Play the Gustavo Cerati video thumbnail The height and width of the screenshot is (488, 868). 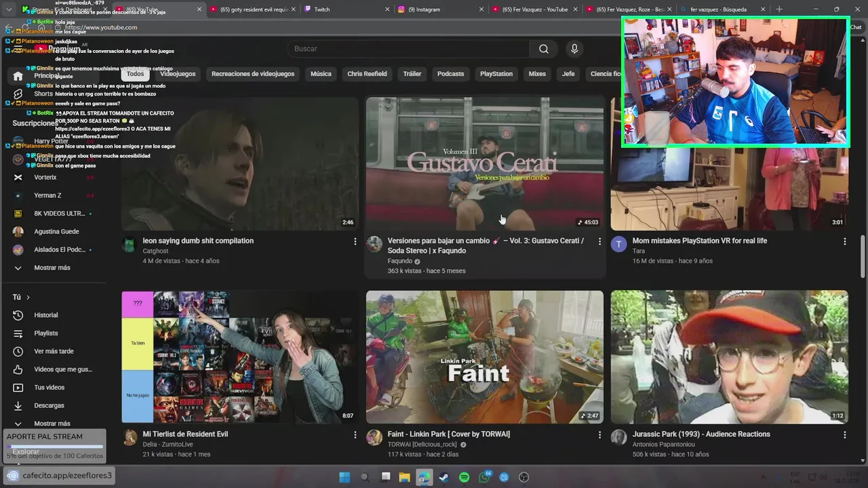coord(484,163)
